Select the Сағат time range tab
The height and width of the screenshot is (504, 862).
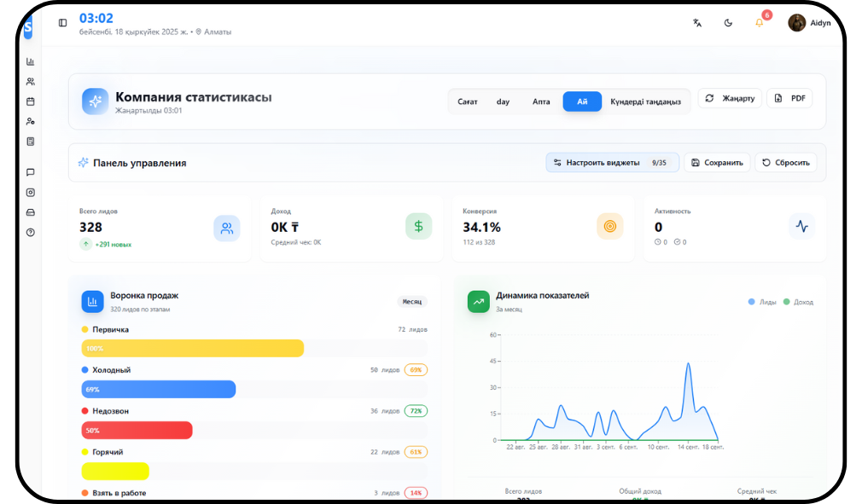point(467,101)
